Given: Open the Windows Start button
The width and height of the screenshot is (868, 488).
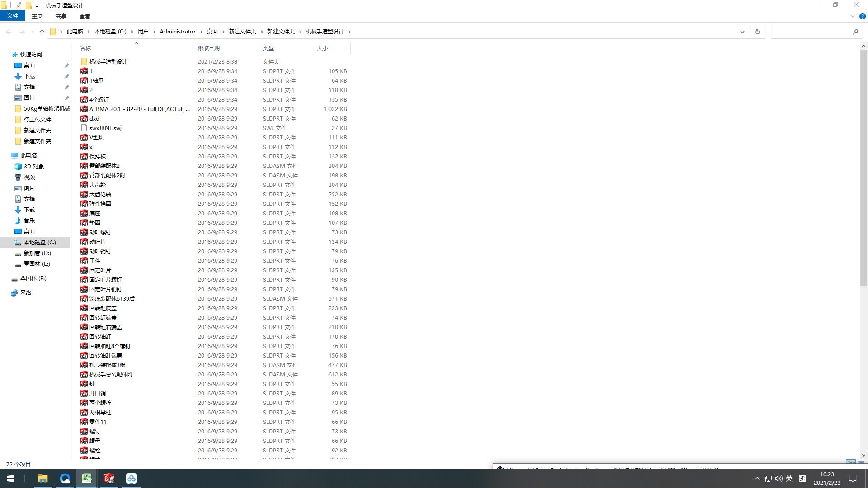Looking at the screenshot, I should [x=11, y=479].
